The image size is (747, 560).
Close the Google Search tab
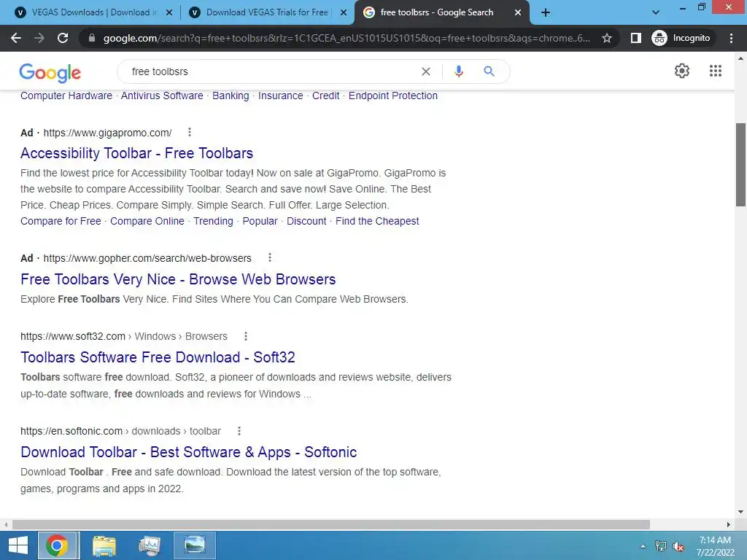coord(518,13)
